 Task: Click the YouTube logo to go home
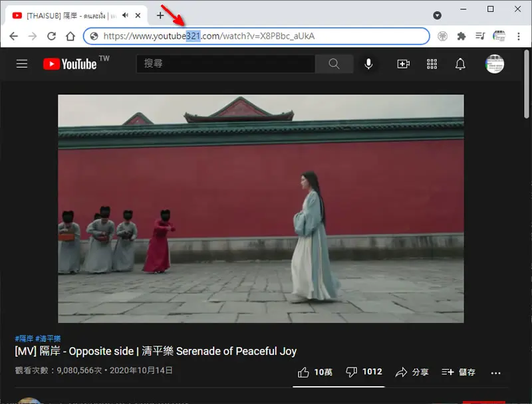tap(70, 64)
